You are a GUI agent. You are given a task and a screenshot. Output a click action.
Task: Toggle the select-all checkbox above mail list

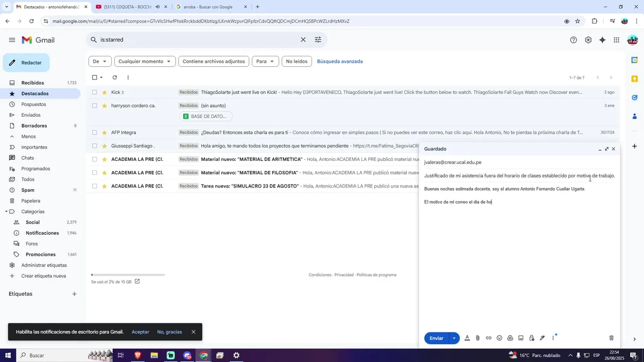tap(94, 77)
